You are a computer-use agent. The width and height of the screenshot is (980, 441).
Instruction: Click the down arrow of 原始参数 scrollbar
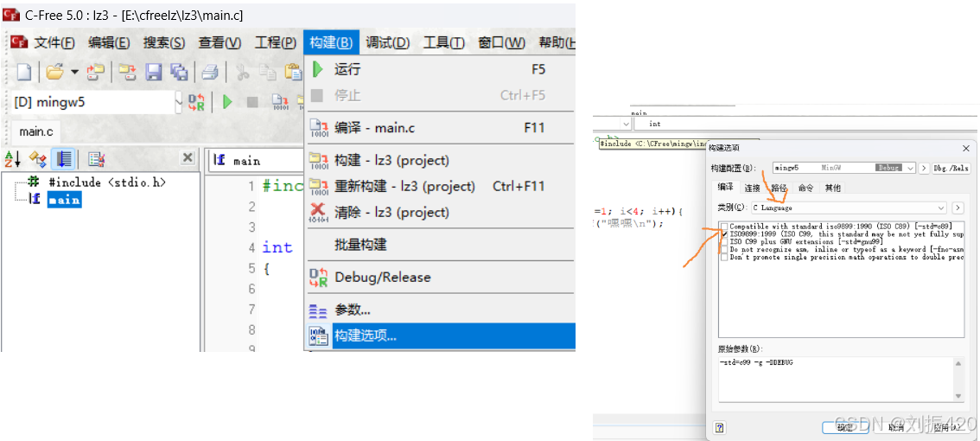click(958, 396)
